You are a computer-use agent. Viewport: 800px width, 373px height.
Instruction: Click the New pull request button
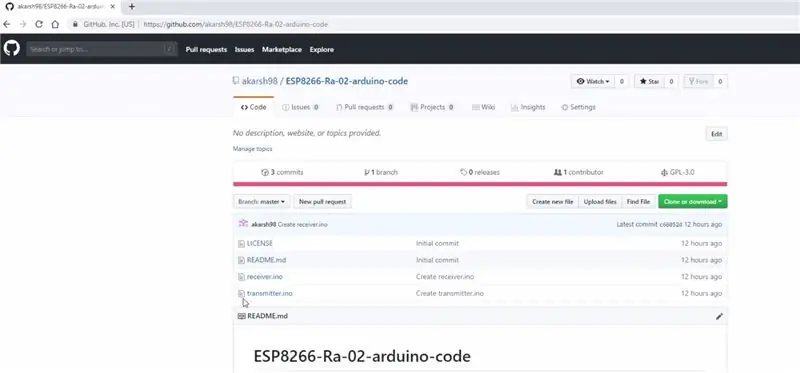(x=322, y=202)
